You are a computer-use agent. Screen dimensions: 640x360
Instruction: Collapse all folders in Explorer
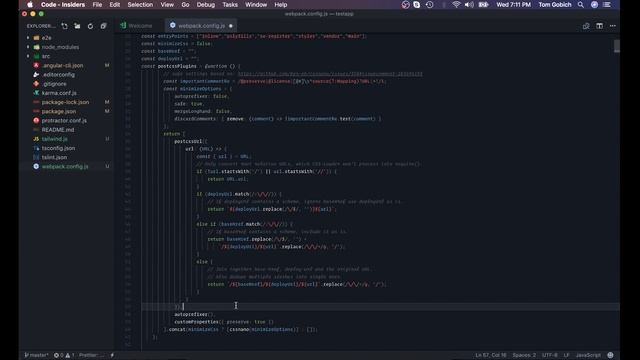click(103, 26)
